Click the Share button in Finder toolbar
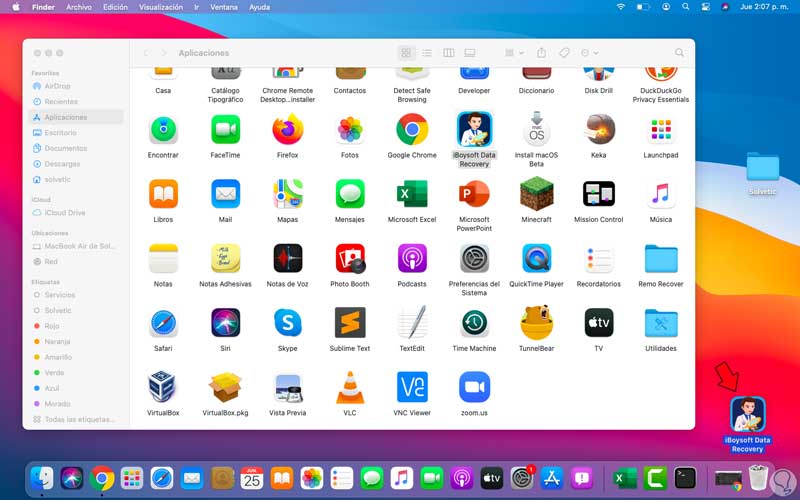Image resolution: width=800 pixels, height=500 pixels. (x=541, y=53)
